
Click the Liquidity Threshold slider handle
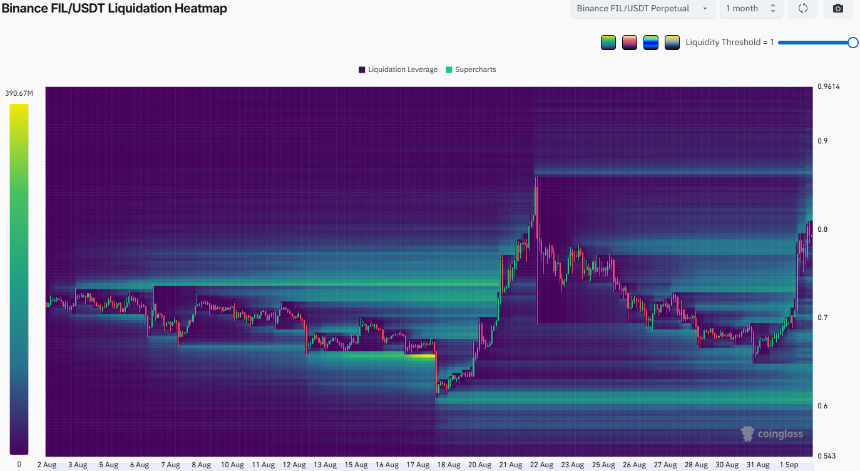tap(852, 42)
